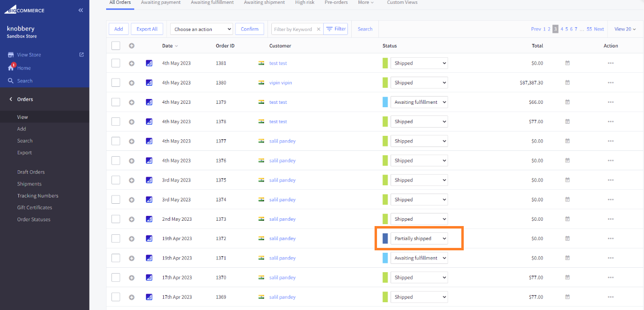
Task: Open Shipments in the Orders sidebar menu
Action: [x=30, y=184]
